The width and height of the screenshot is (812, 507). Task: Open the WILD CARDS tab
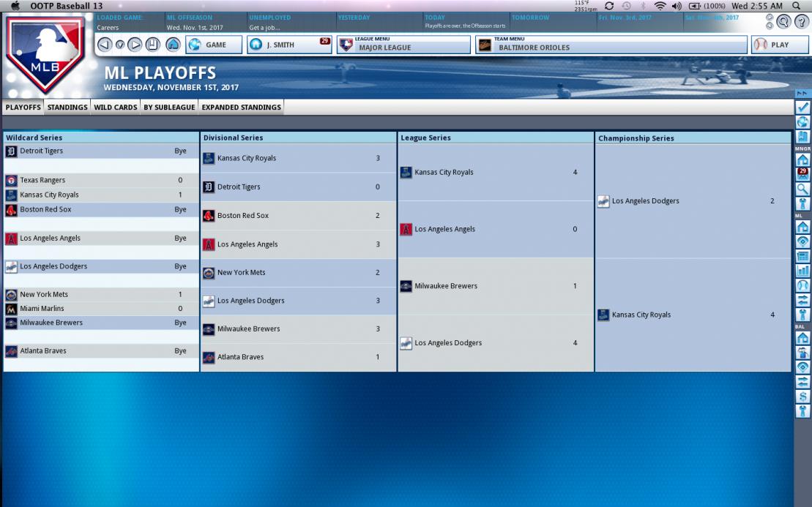[x=116, y=107]
